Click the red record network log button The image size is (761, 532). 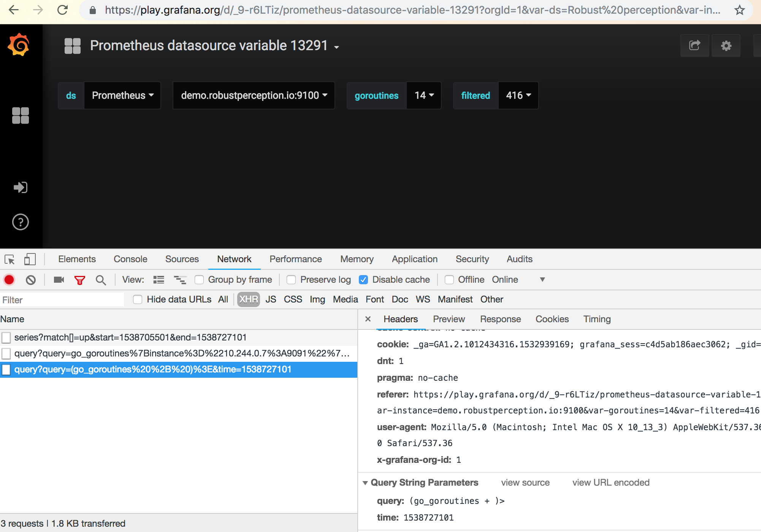(x=9, y=280)
